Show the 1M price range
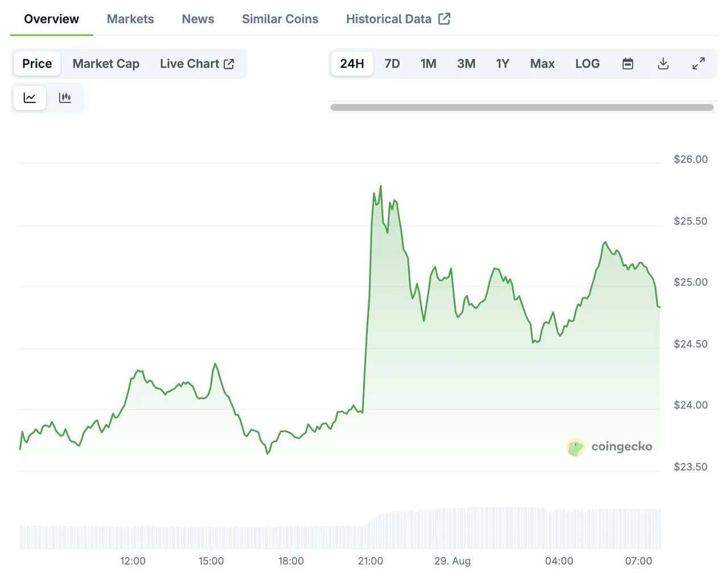 (x=428, y=64)
